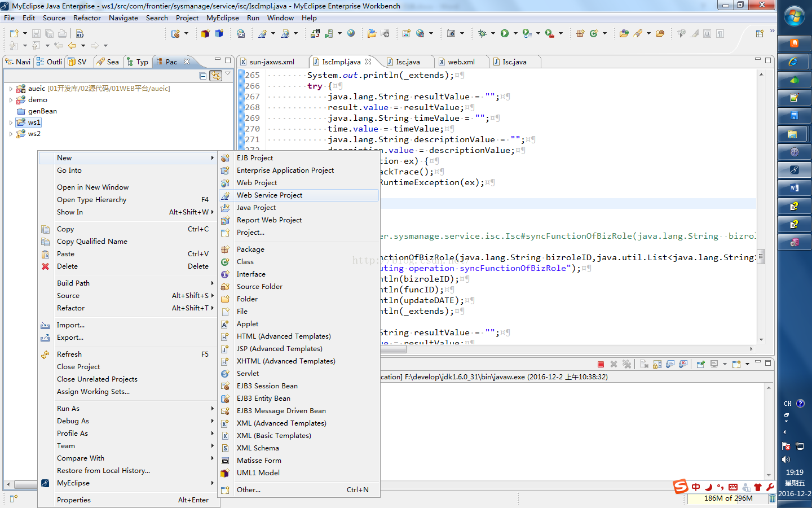Expand the demo project tree node
This screenshot has height=508, width=812.
pos(11,100)
